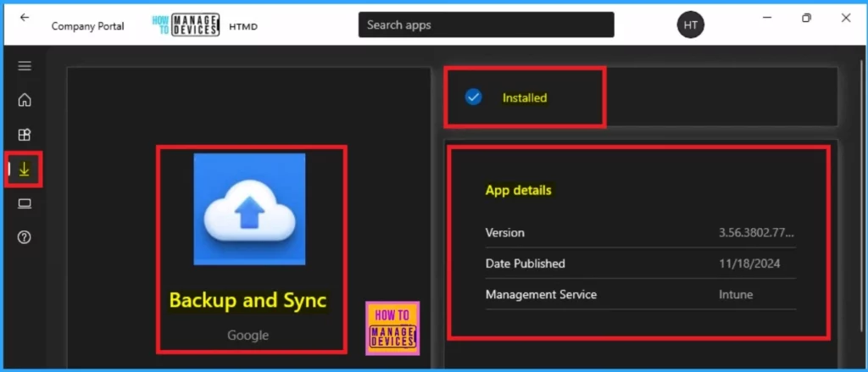This screenshot has height=372, width=868.
Task: Click the HTMD organization name
Action: (x=243, y=26)
